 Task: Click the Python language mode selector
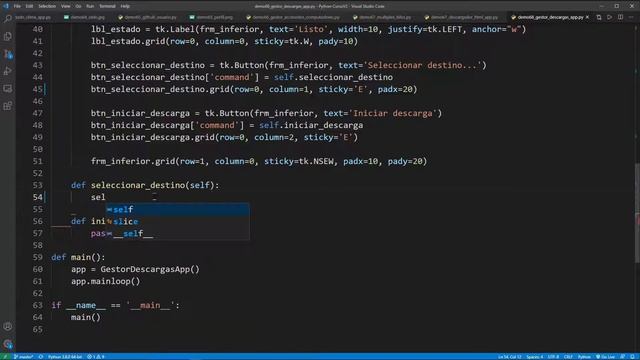point(584,357)
